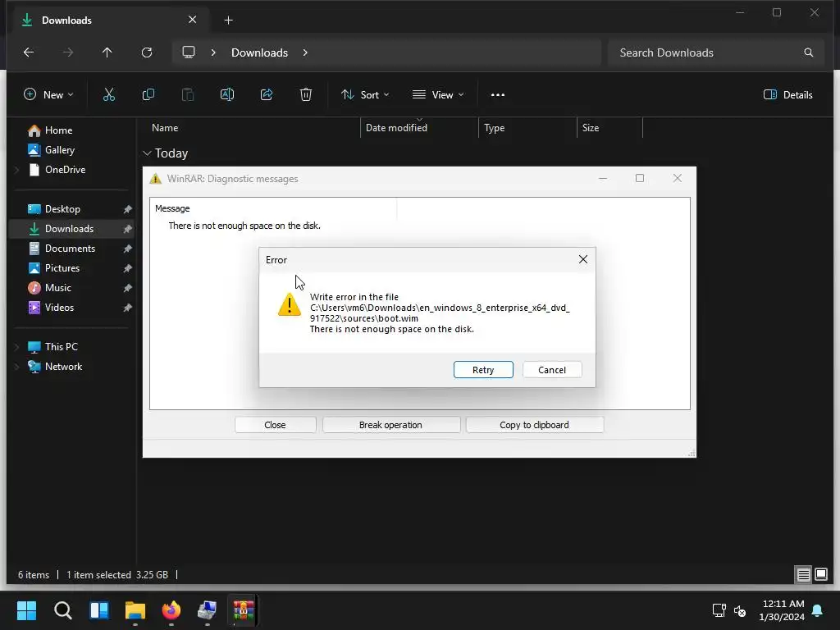
Task: Toggle the Details pane button
Action: [x=787, y=95]
